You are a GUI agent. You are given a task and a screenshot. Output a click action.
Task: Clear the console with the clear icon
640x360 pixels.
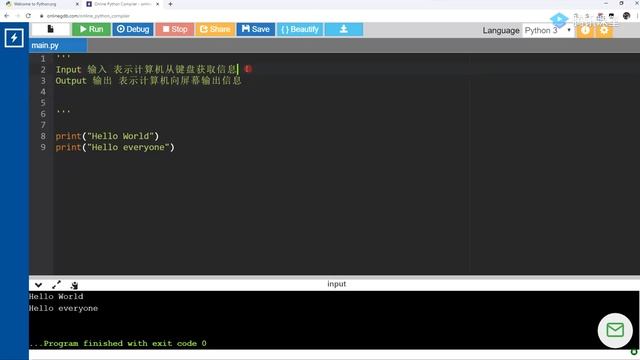[x=74, y=285]
